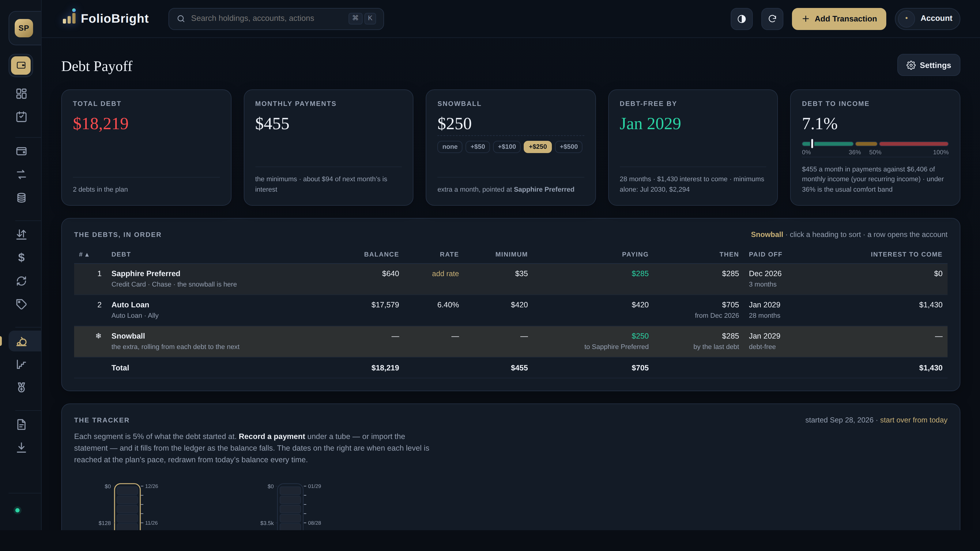The image size is (980, 551).
Task: Open the dashboard grid icon
Action: (21, 94)
